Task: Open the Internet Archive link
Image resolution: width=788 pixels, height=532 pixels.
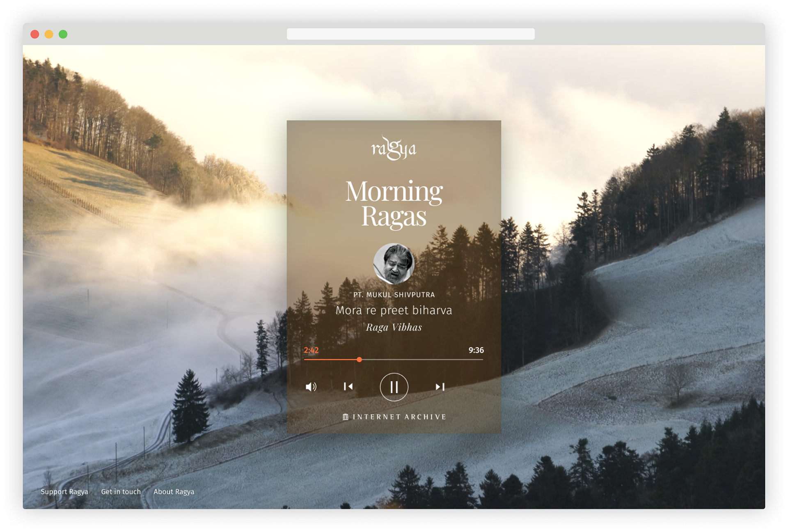Action: [x=399, y=417]
